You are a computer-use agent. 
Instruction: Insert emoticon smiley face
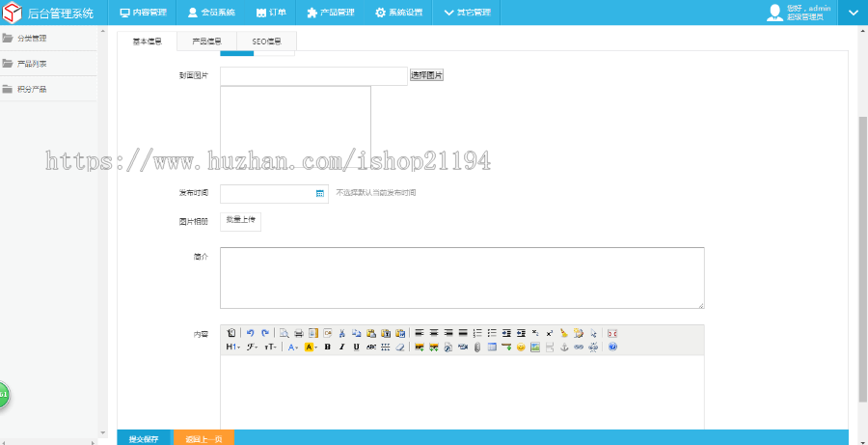pyautogui.click(x=521, y=347)
